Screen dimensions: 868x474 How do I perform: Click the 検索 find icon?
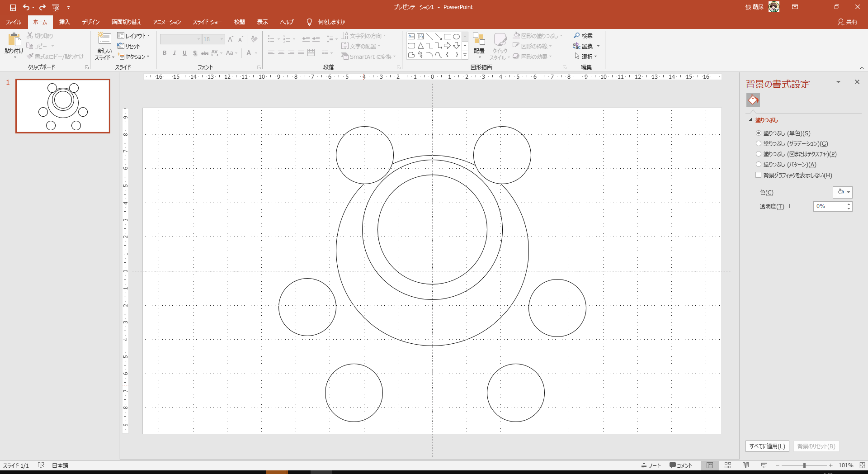click(577, 36)
